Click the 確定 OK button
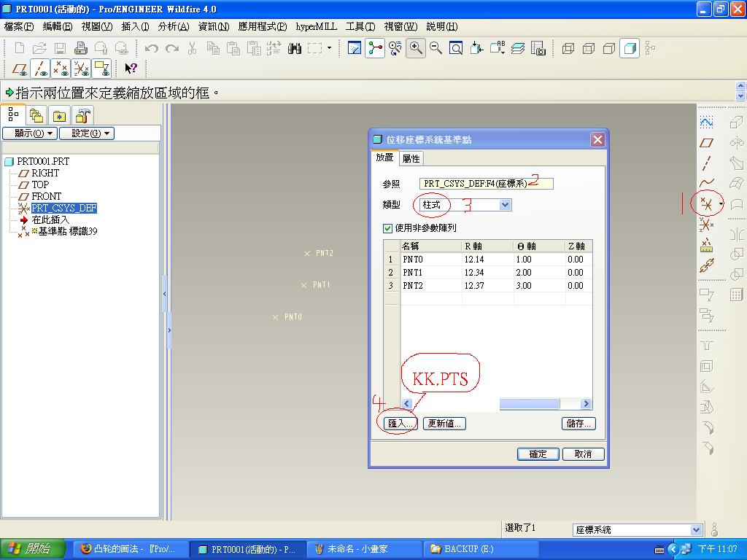The width and height of the screenshot is (747, 560). pyautogui.click(x=538, y=454)
